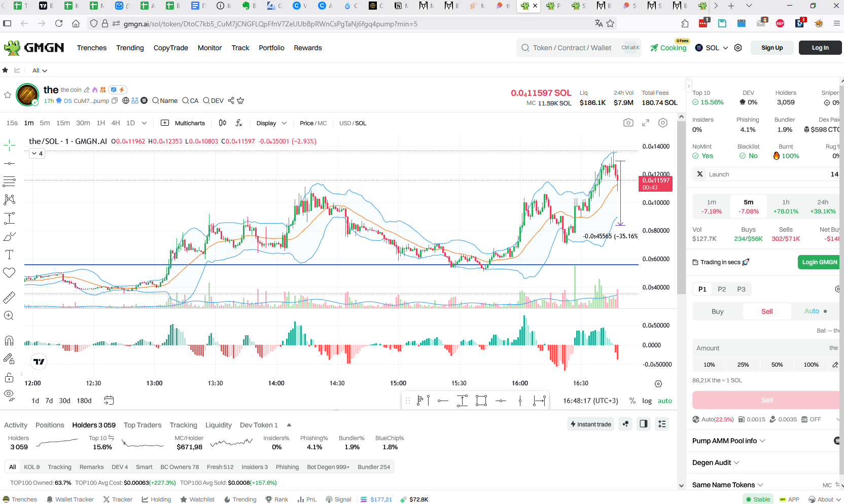844x504 pixels.
Task: Open the Display dropdown
Action: click(x=271, y=123)
